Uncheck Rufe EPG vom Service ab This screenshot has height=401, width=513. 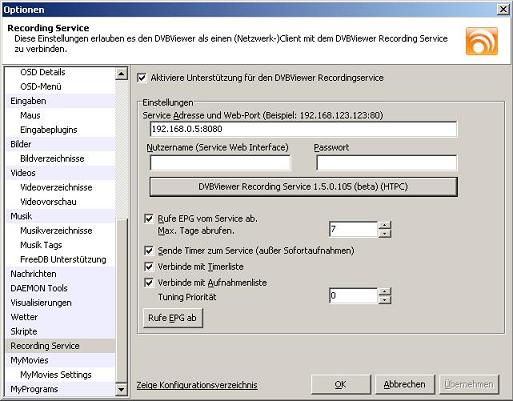pos(149,219)
